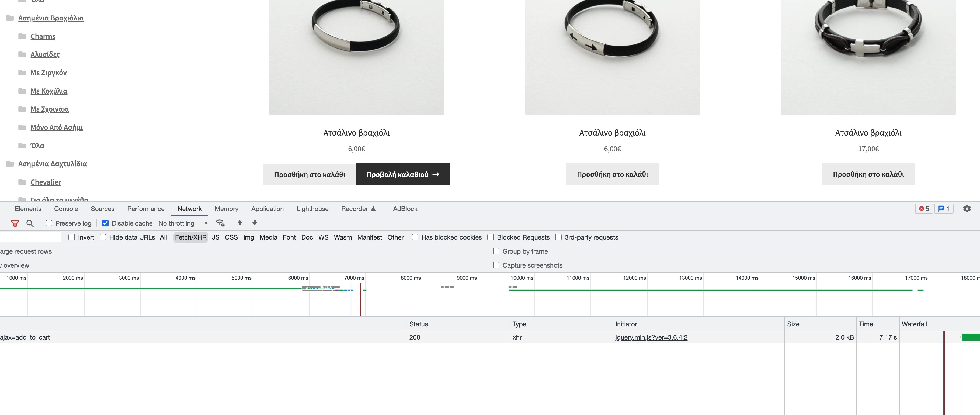Image resolution: width=980 pixels, height=415 pixels.
Task: Click the Waterfall column header
Action: click(x=914, y=324)
